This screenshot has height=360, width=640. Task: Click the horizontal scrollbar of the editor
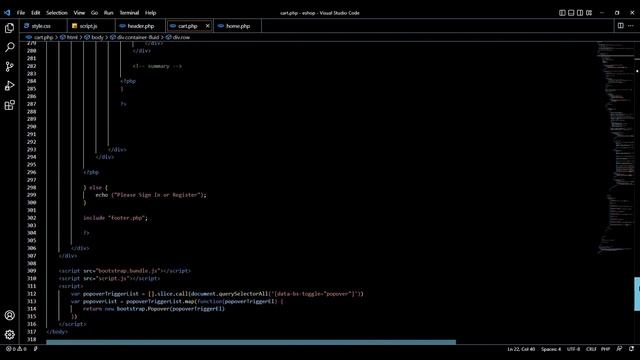coord(251,342)
